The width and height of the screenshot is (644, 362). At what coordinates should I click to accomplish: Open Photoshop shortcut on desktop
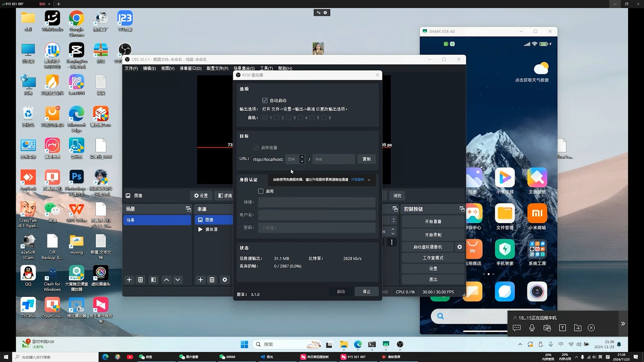[x=76, y=182]
